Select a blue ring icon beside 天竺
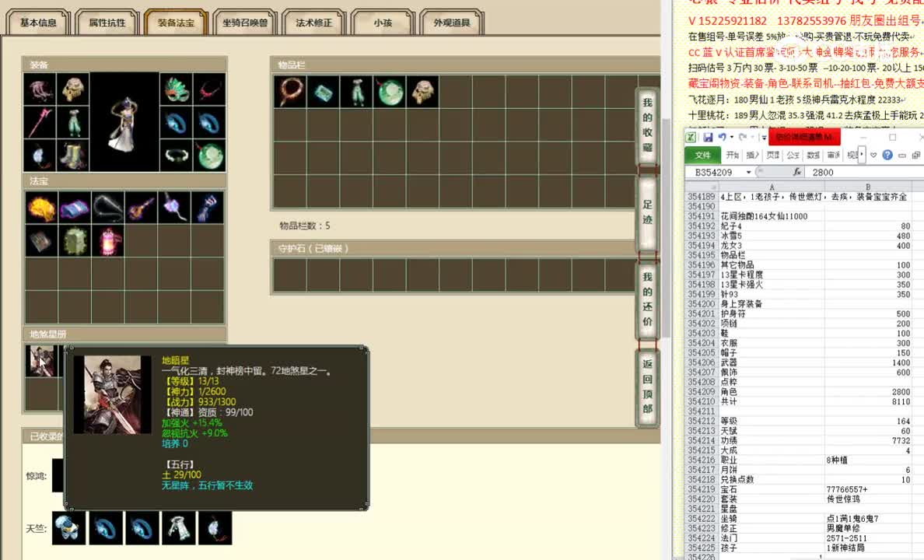 (x=107, y=528)
